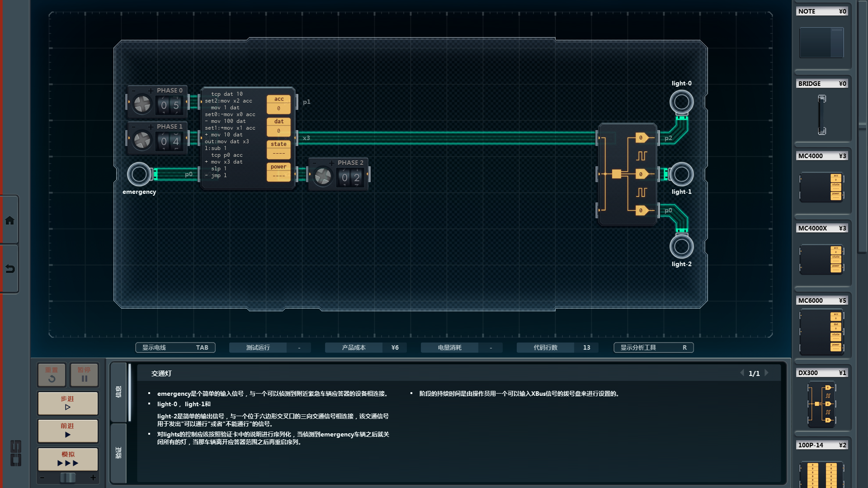This screenshot has width=868, height=488.
Task: Go to previous page arrow beside 1/1
Action: pos(742,373)
